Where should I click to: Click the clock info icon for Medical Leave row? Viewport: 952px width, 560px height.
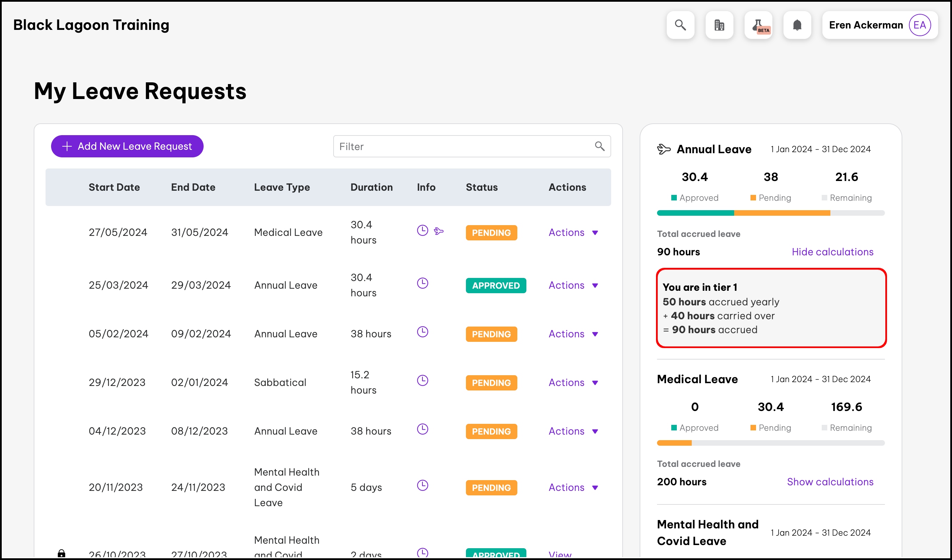point(422,230)
